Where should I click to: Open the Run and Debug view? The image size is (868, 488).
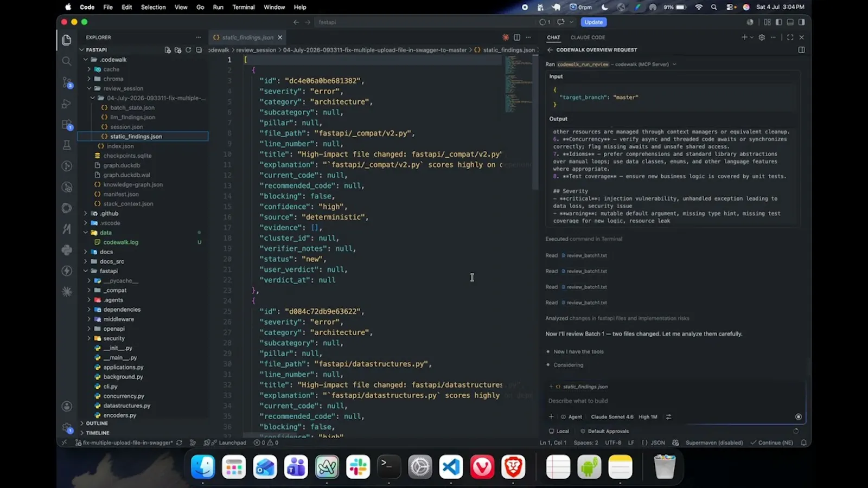click(67, 103)
